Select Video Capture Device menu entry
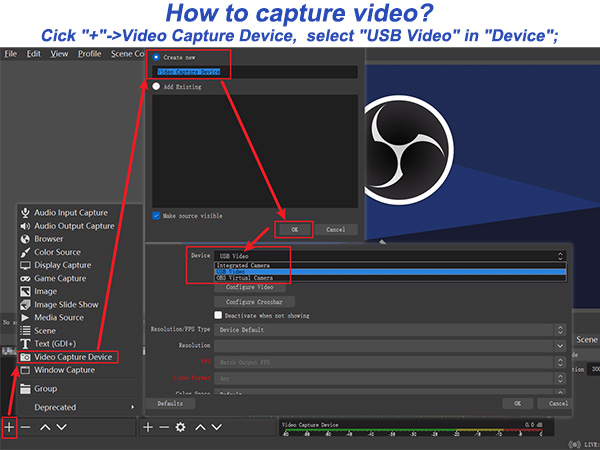The image size is (600, 450). tap(67, 357)
